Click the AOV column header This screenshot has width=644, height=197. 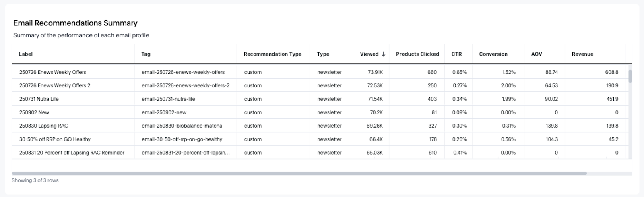point(537,54)
